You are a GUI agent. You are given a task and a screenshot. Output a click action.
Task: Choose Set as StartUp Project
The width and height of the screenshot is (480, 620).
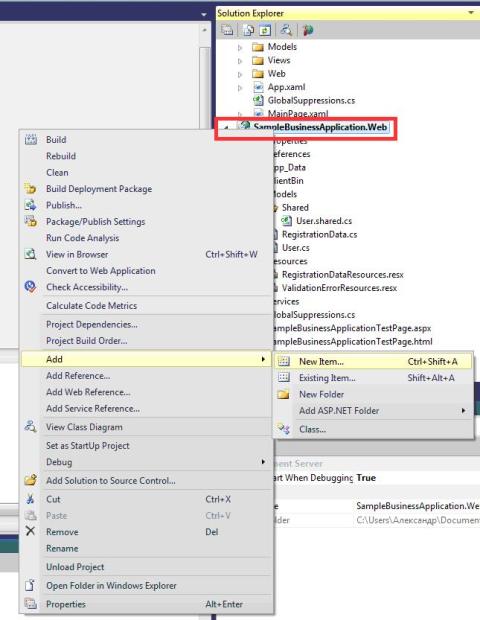click(x=87, y=446)
